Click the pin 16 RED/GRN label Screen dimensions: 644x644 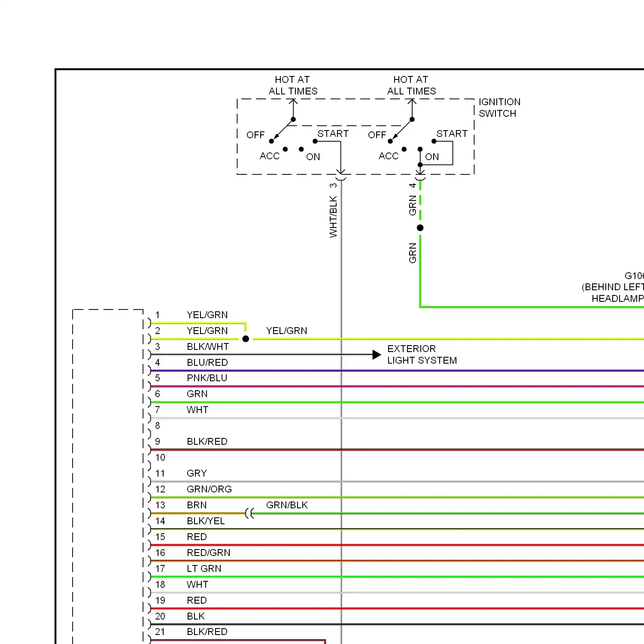(x=208, y=553)
